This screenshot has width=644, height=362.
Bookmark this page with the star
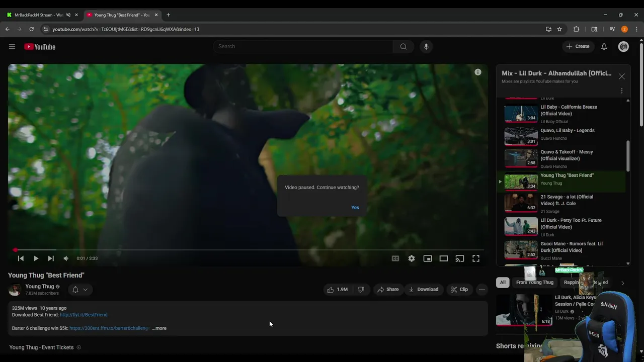point(559,29)
